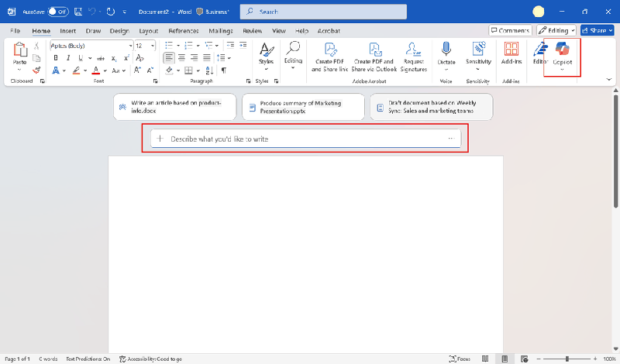Image resolution: width=620 pixels, height=364 pixels.
Task: Create PDF and Share link
Action: 330,57
